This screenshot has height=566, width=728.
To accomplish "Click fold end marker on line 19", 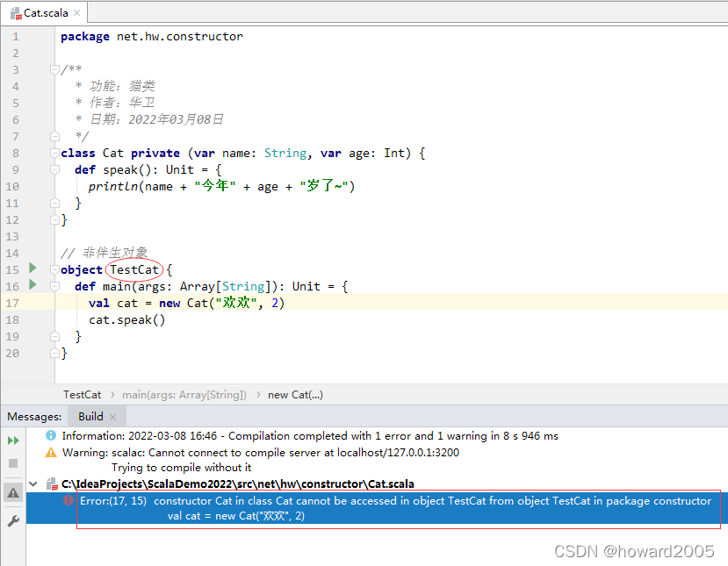I will 54,337.
